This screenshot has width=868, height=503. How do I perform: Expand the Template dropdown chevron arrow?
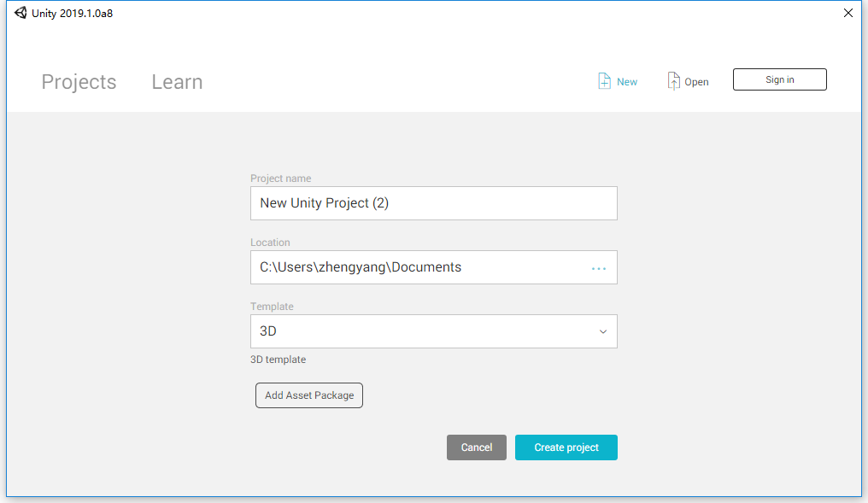[603, 331]
